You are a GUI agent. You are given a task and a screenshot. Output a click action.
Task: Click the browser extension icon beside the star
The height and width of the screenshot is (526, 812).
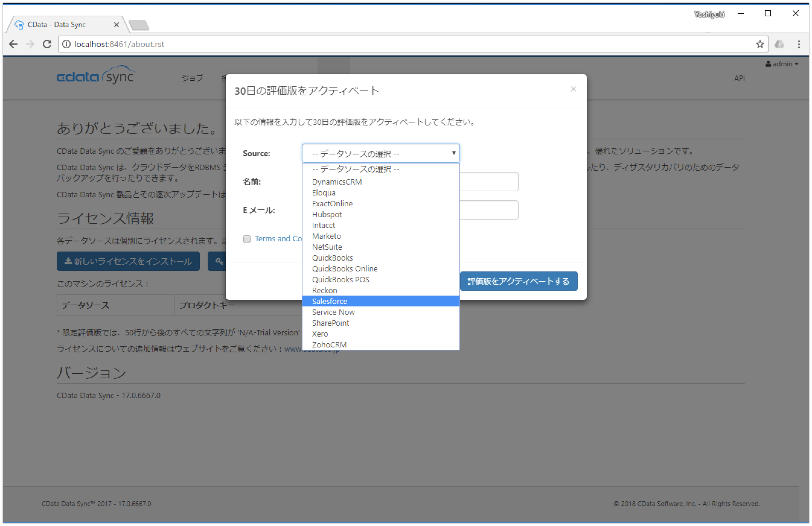point(779,44)
